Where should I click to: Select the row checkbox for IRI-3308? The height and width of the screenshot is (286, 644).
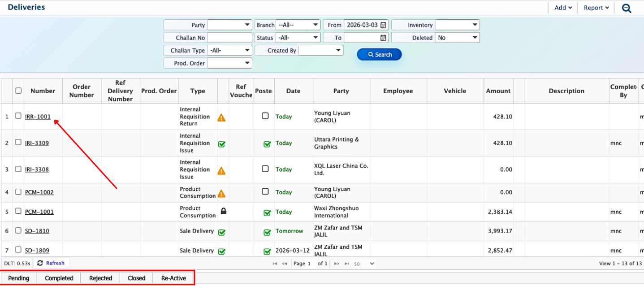pyautogui.click(x=18, y=169)
